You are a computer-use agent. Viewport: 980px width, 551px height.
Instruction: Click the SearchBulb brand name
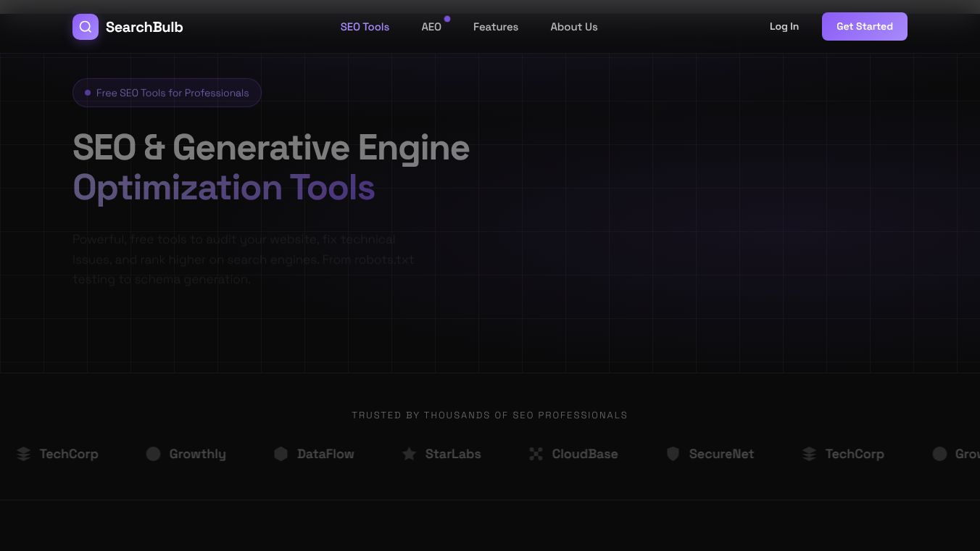[x=144, y=27]
